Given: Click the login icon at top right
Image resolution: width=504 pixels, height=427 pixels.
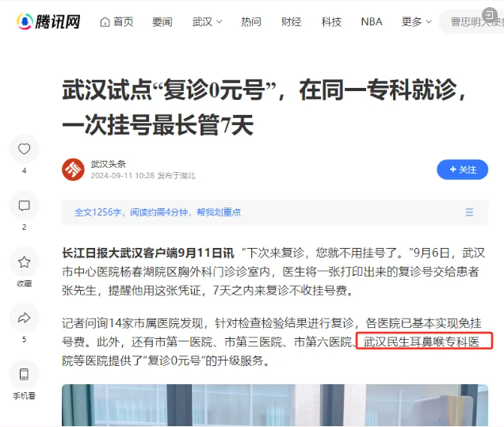Looking at the screenshot, I should [490, 15].
